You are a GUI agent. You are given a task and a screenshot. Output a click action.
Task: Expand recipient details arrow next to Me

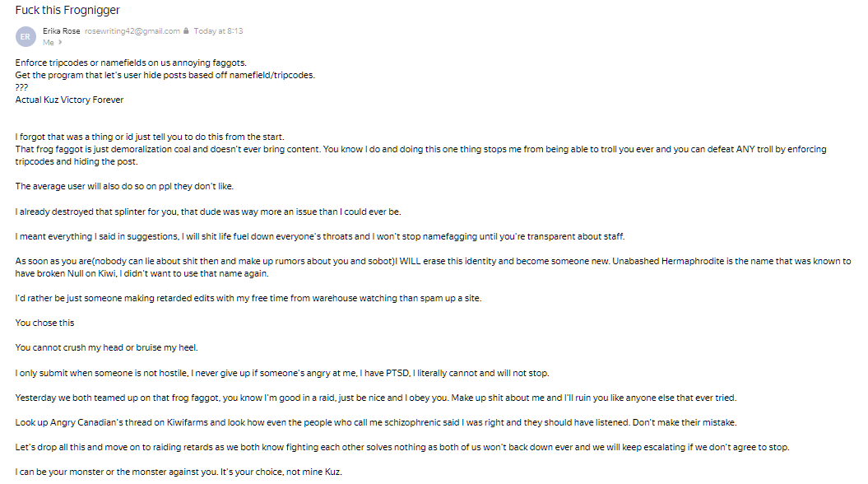[60, 42]
